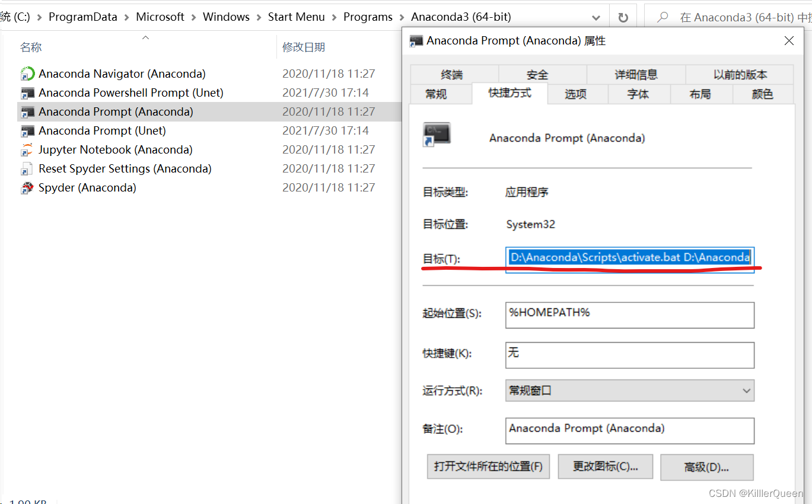812x504 pixels.
Task: Select the 快捷方式 tab
Action: pos(510,93)
